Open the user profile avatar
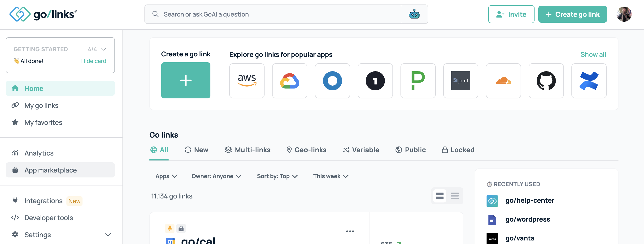Viewport: 644px width, 244px height. (x=624, y=14)
